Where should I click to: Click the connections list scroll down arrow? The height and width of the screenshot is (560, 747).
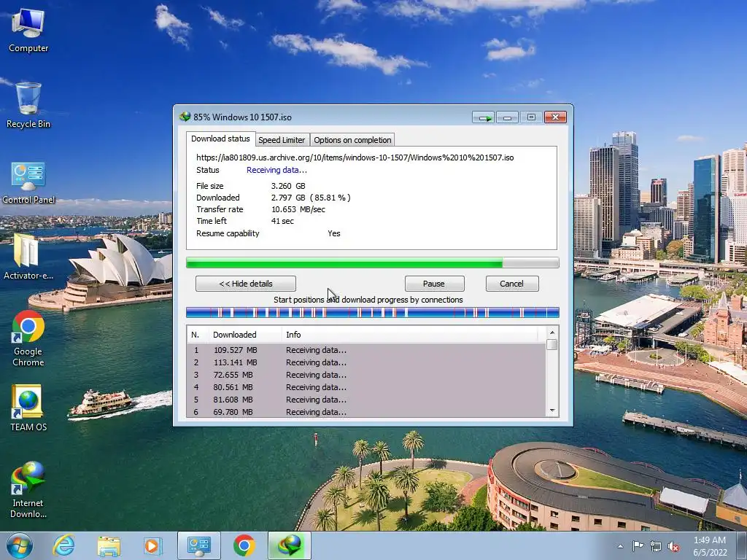pyautogui.click(x=552, y=411)
